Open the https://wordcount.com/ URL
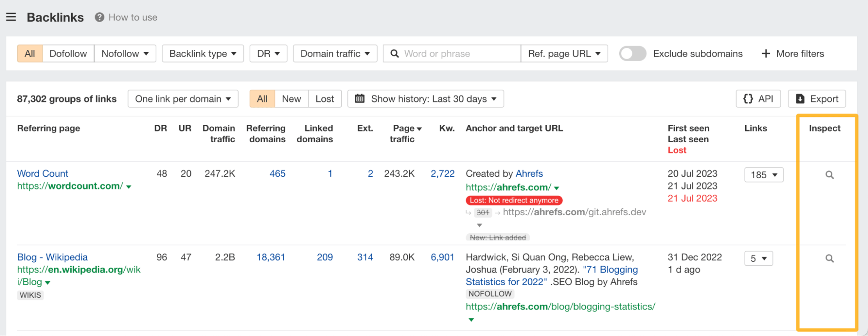The height and width of the screenshot is (336, 868). click(70, 186)
